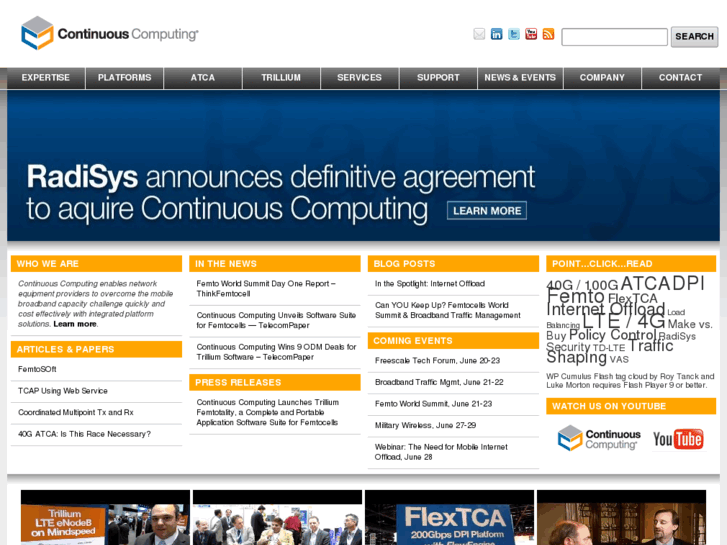Open the RSS feed icon
Viewport: 727px width, 545px height.
(548, 34)
